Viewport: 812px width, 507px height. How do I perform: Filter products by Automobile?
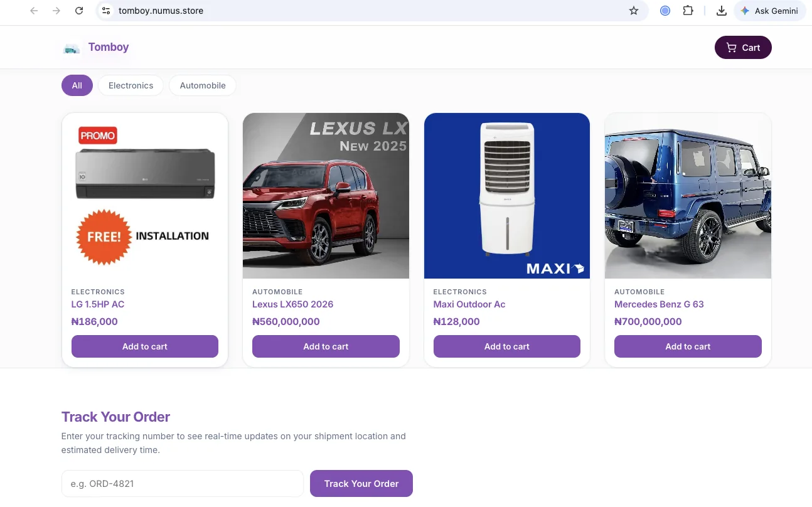tap(203, 85)
